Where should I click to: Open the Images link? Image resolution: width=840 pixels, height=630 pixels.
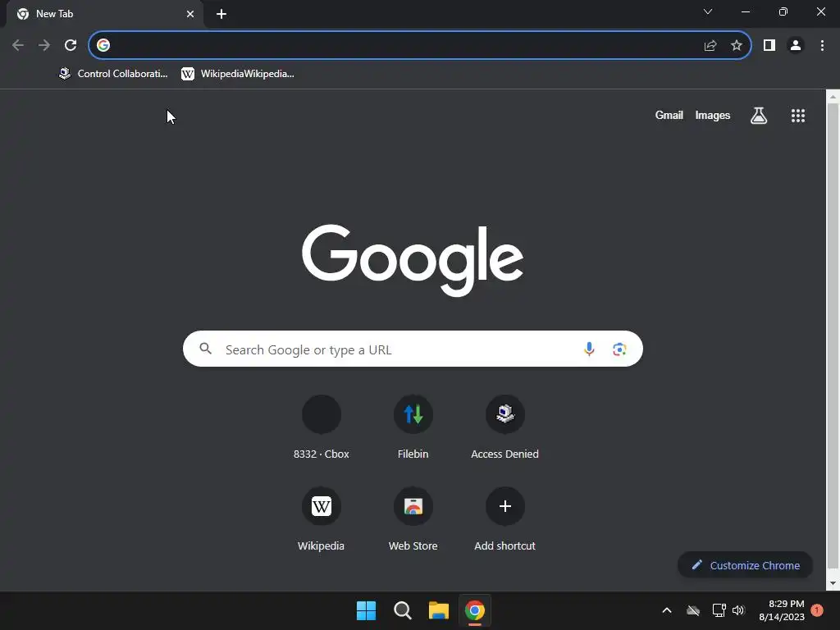[x=713, y=115]
